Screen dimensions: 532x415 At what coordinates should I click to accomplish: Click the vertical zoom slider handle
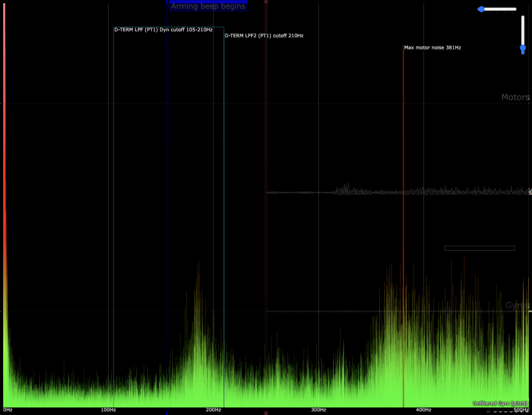click(x=523, y=48)
